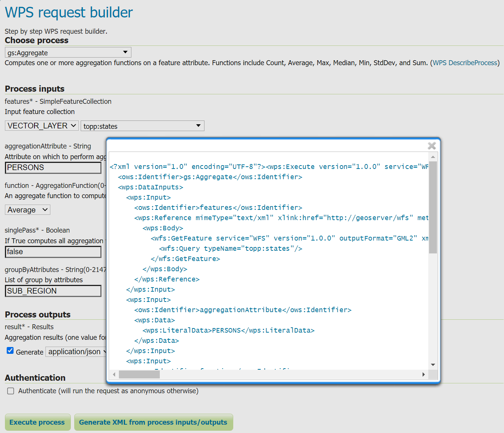Image resolution: width=504 pixels, height=433 pixels.
Task: Open the application/json output format dropdown
Action: tap(76, 352)
